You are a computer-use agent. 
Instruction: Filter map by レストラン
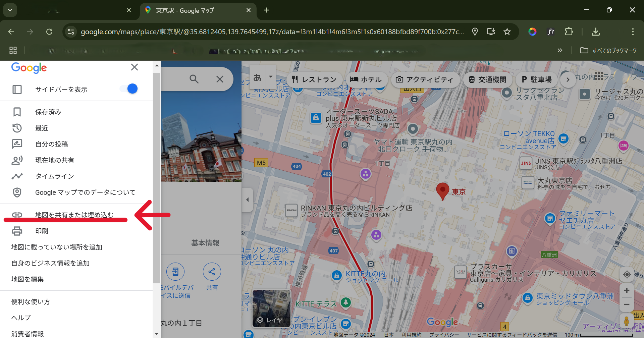click(x=314, y=79)
